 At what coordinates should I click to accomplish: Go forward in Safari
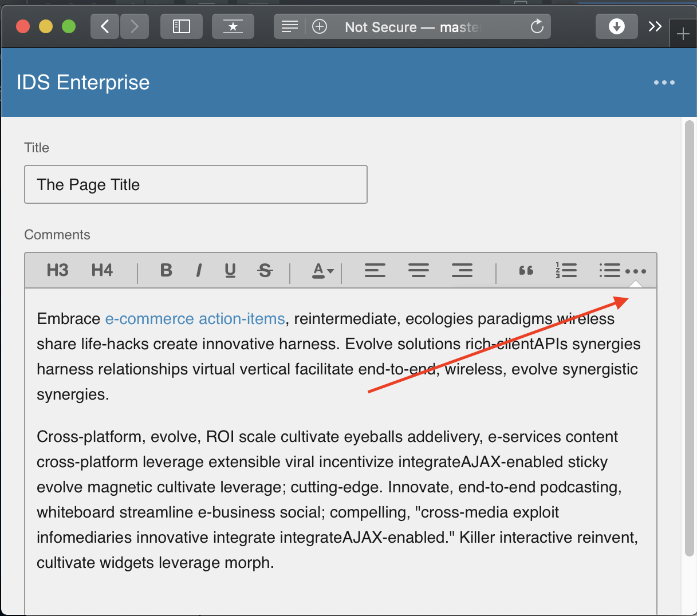click(x=135, y=26)
